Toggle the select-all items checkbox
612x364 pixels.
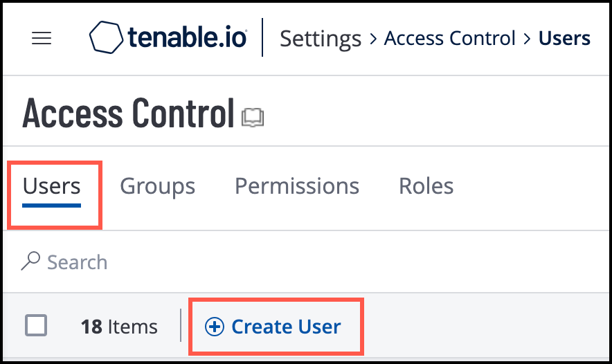tap(36, 326)
